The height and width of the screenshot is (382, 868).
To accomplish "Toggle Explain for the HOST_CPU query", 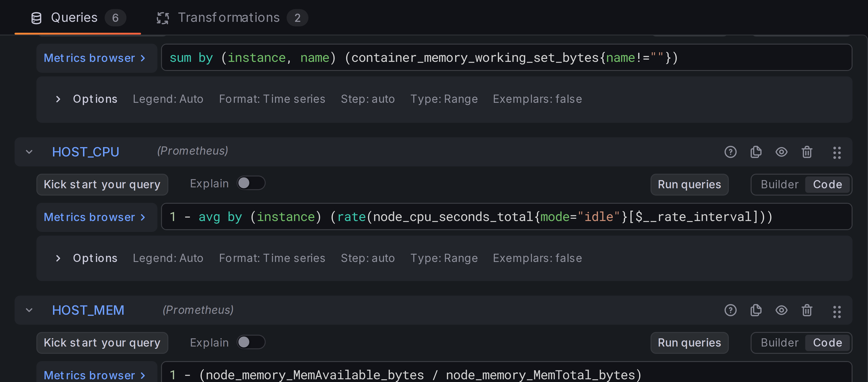I will point(251,183).
